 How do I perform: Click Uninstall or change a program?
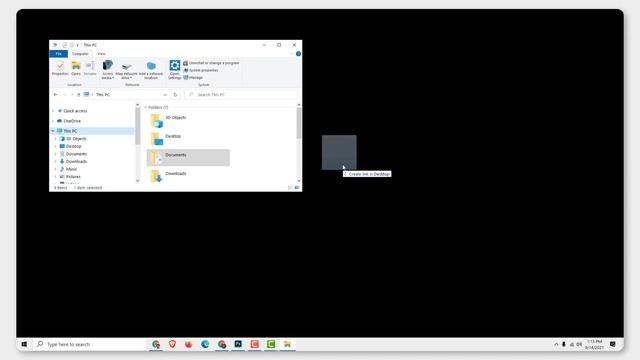coord(211,63)
